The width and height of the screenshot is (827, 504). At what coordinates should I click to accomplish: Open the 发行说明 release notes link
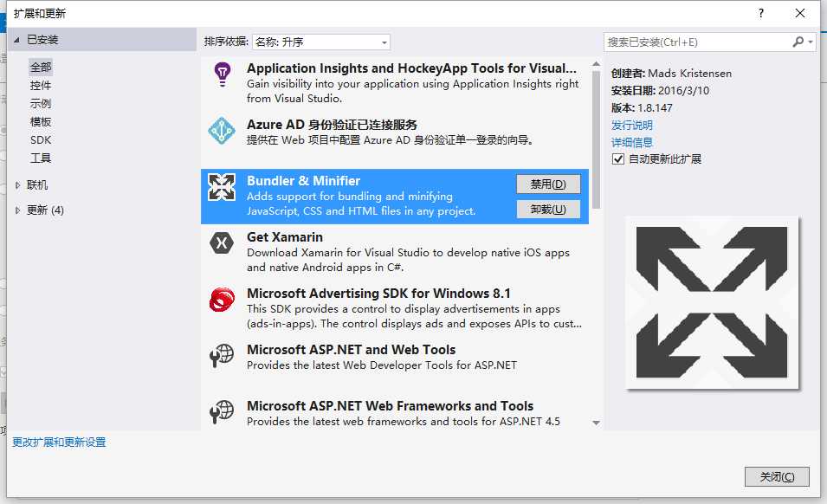pyautogui.click(x=632, y=125)
